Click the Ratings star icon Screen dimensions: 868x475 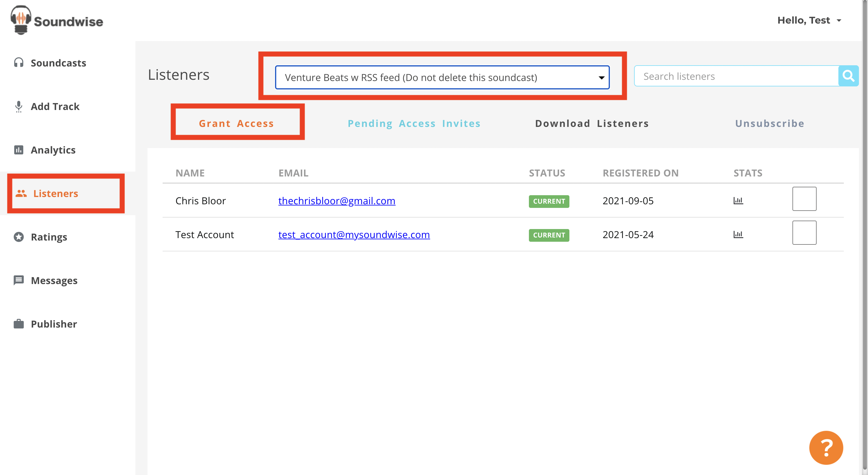18,237
